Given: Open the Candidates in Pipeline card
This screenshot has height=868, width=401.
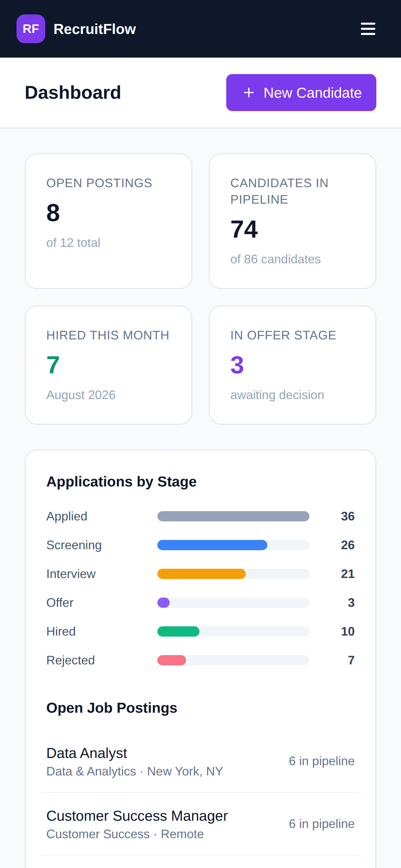Looking at the screenshot, I should pos(292,221).
